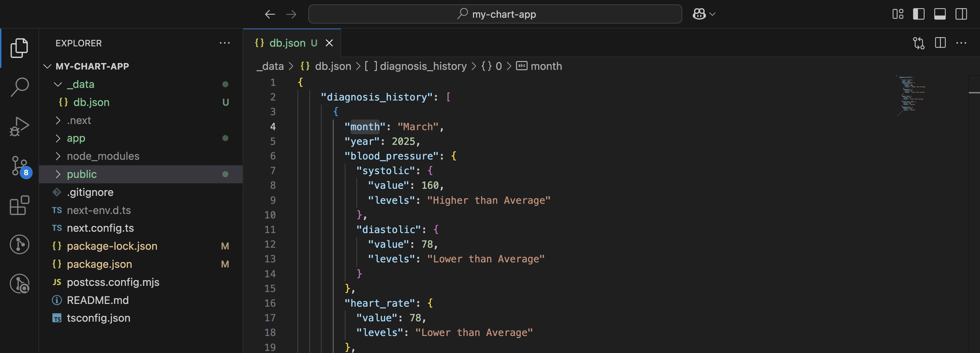Click the systolic value 160
Screen dimensions: 980x353
coord(430,185)
